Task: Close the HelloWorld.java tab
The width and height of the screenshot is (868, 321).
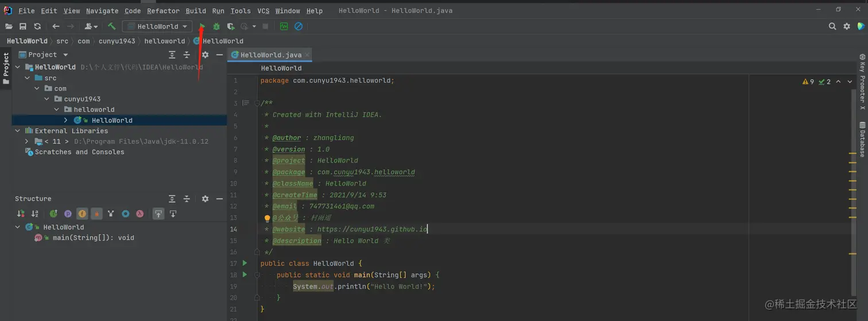Action: pyautogui.click(x=307, y=55)
